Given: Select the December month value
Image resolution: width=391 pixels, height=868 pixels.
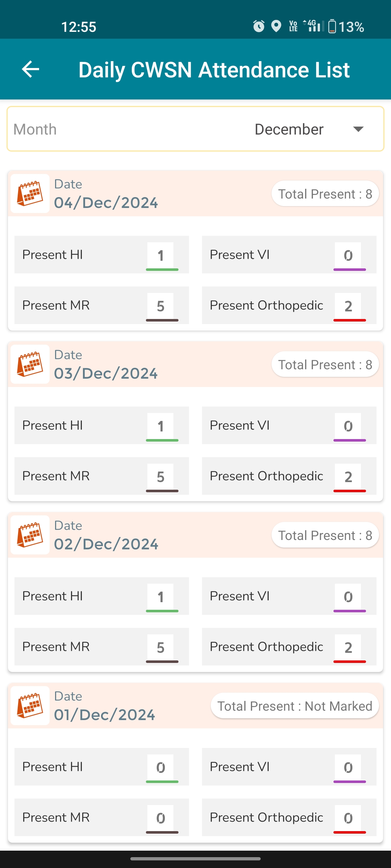Looking at the screenshot, I should [289, 129].
